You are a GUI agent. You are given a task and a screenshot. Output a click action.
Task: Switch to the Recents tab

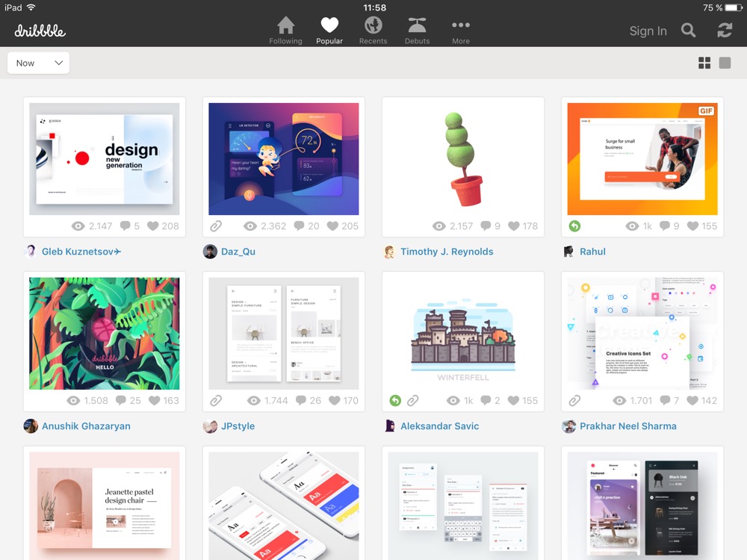tap(373, 31)
